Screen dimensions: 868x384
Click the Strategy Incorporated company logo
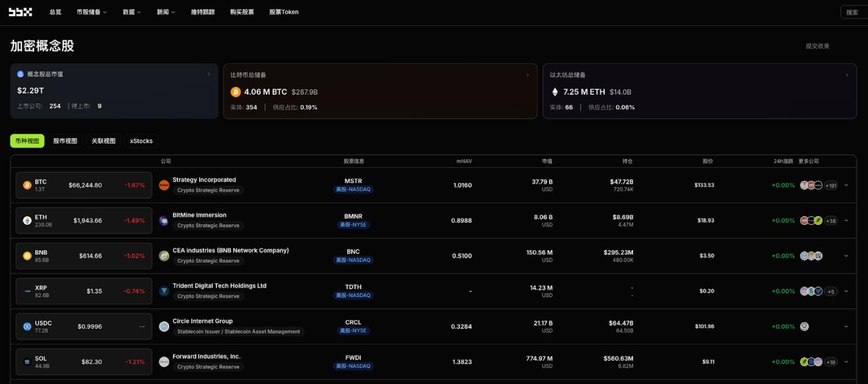[x=164, y=185]
